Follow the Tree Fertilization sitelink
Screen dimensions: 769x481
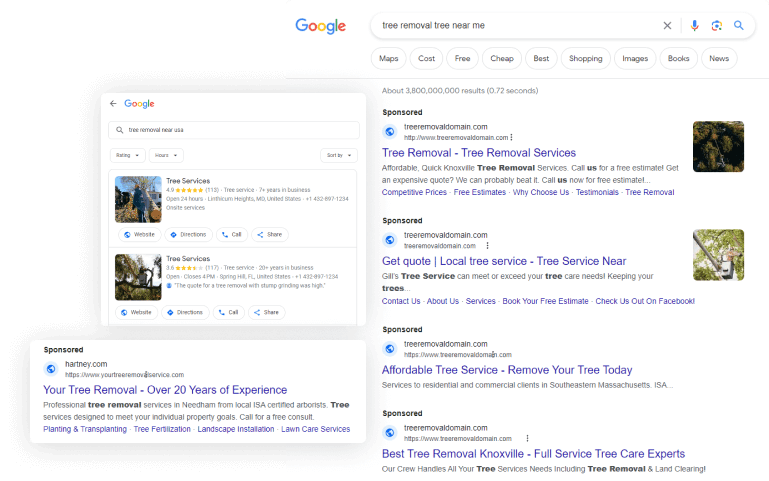[162, 429]
